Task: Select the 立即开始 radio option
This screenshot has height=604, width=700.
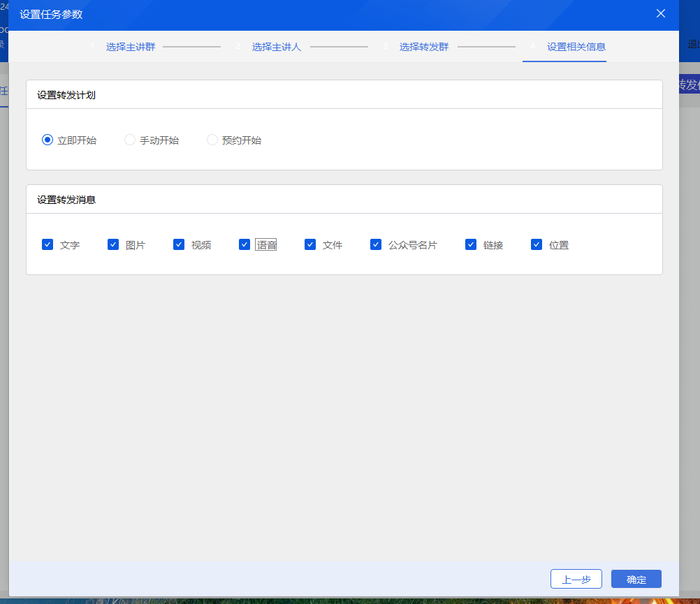Action: pyautogui.click(x=48, y=140)
